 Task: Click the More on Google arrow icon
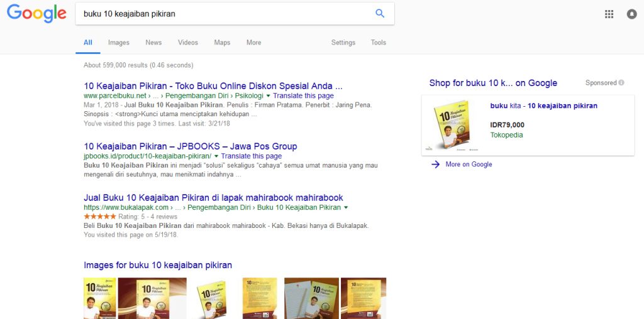435,165
